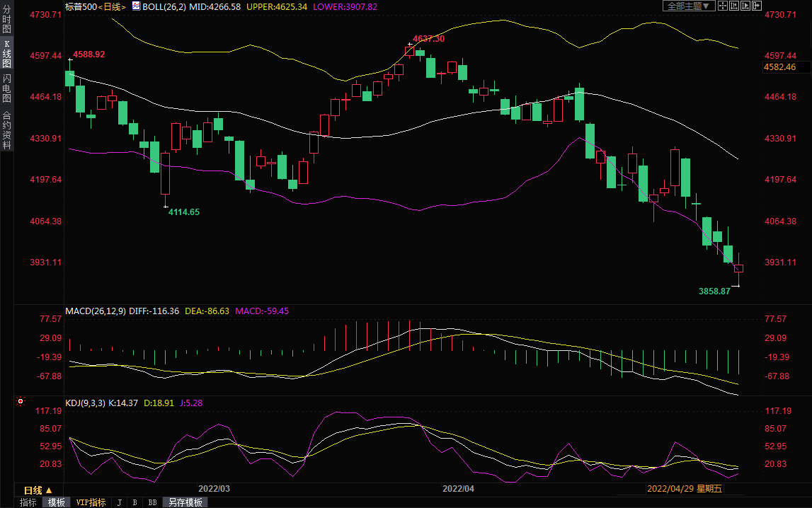Click the BB template button
Image resolution: width=812 pixels, height=508 pixels.
152,502
